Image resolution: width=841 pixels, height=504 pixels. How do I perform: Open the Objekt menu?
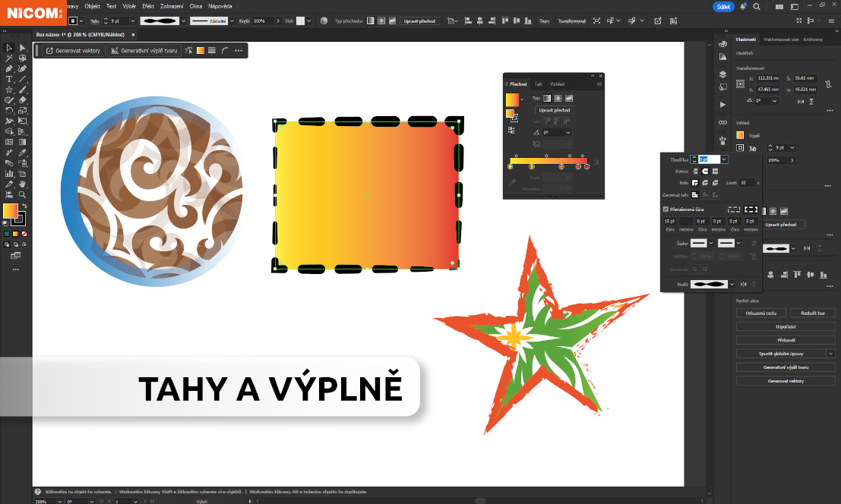coord(92,6)
